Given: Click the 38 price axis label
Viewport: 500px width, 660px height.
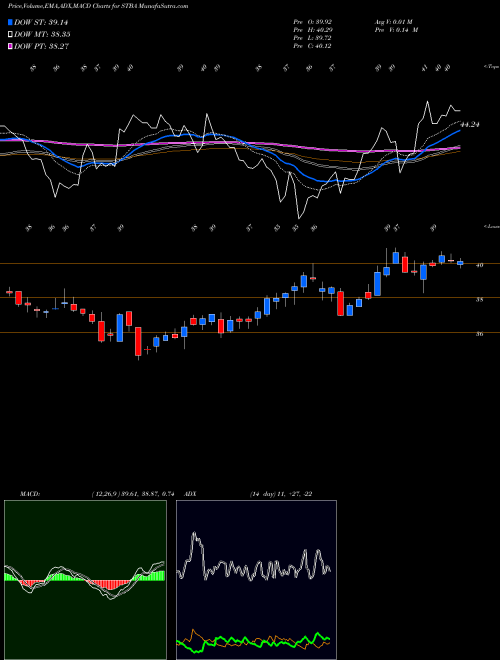Looking at the screenshot, I should point(479,300).
